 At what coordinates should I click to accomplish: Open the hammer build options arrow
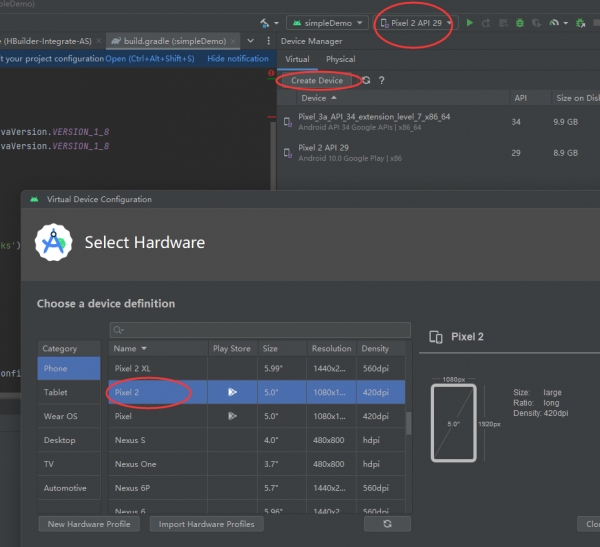point(276,23)
